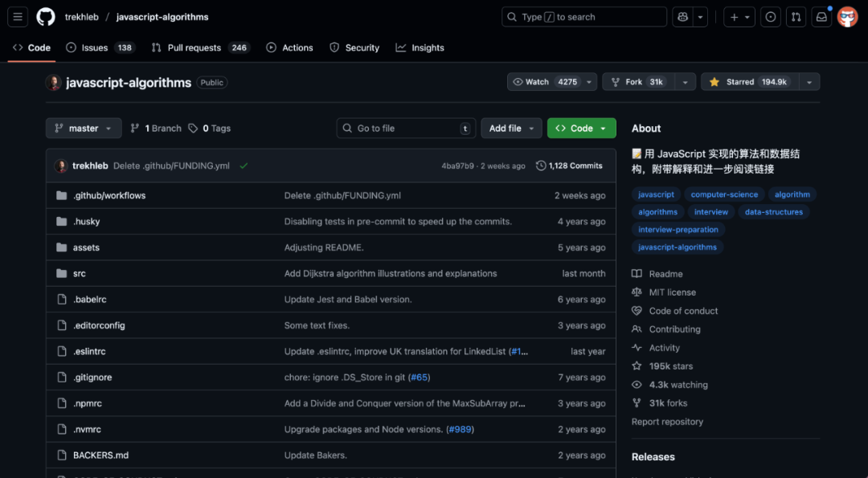Viewport: 868px width, 478px height.
Task: Click the data-structures topic tag
Action: coord(773,212)
